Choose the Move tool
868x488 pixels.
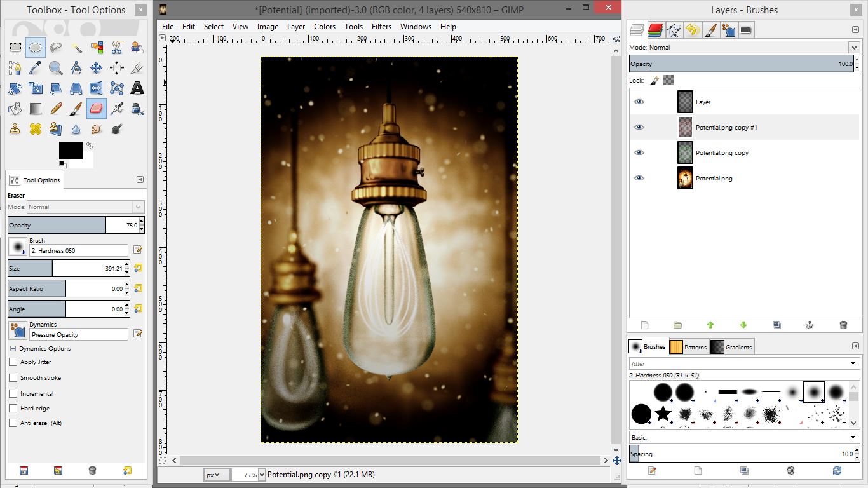[x=97, y=68]
